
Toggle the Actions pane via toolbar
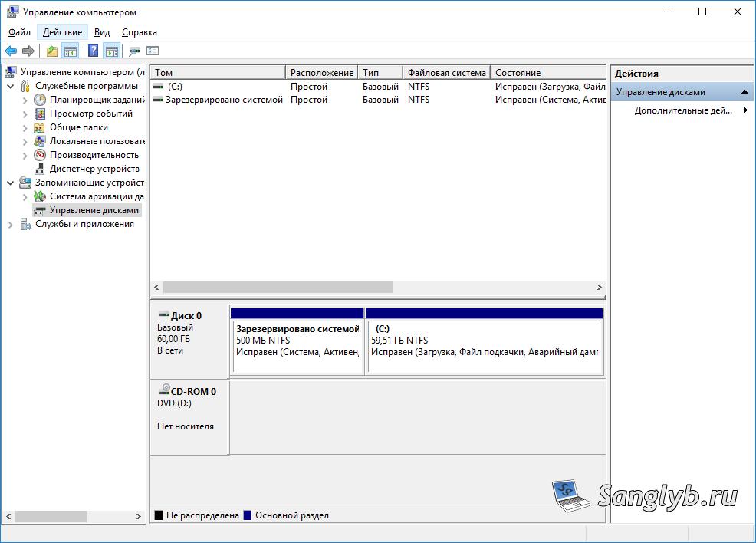[111, 51]
